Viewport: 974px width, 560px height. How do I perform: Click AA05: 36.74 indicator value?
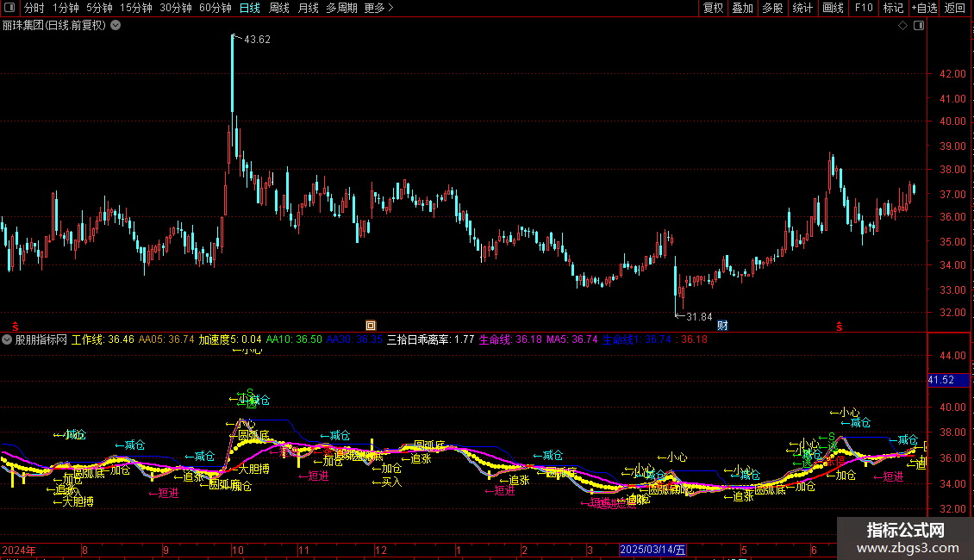[x=166, y=339]
